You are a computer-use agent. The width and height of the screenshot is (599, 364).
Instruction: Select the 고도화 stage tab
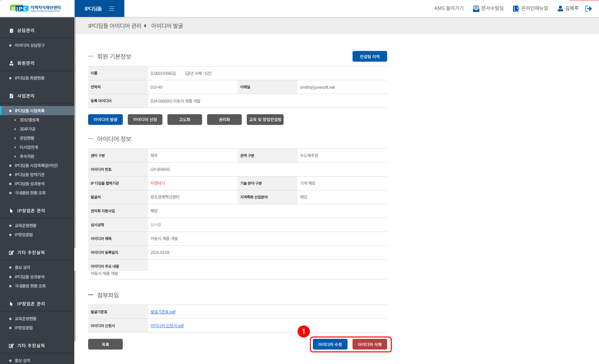[185, 120]
